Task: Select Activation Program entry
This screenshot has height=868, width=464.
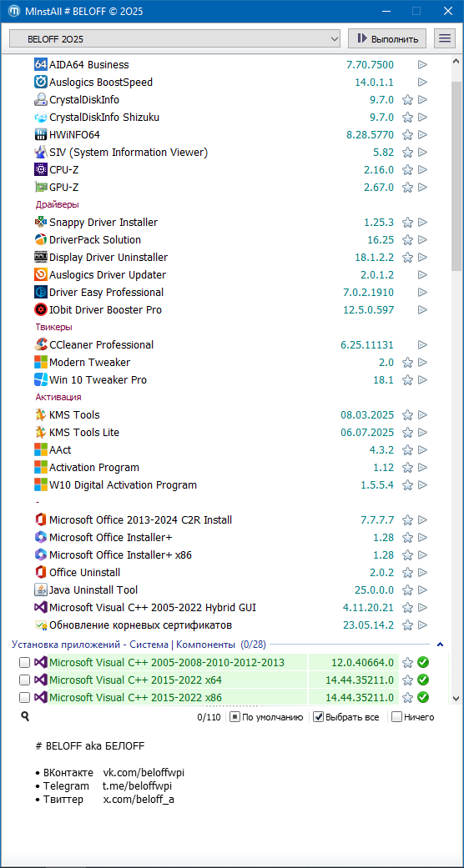Action: coord(94,468)
